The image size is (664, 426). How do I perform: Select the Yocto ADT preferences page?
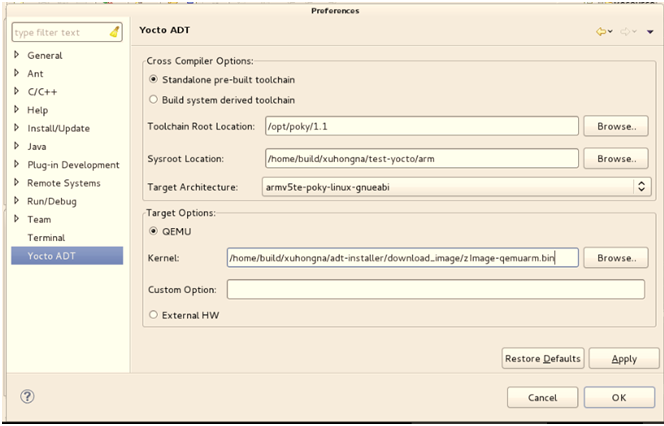[49, 257]
